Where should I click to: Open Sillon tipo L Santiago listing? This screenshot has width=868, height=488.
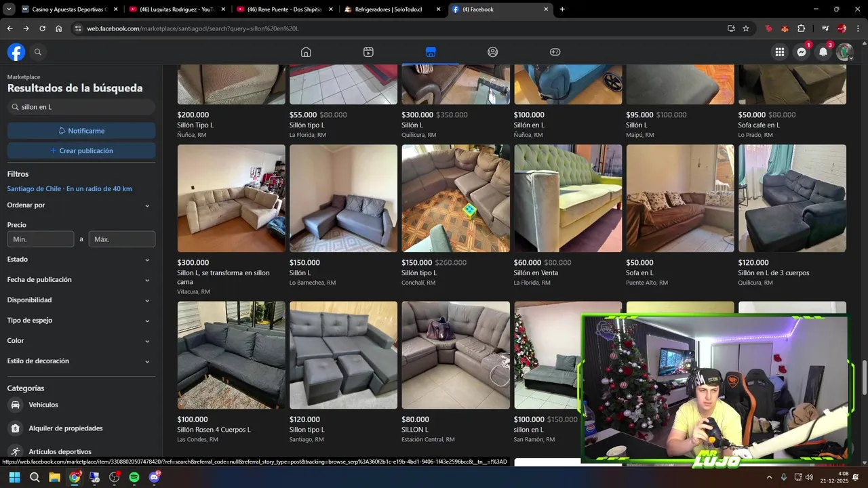pyautogui.click(x=343, y=372)
